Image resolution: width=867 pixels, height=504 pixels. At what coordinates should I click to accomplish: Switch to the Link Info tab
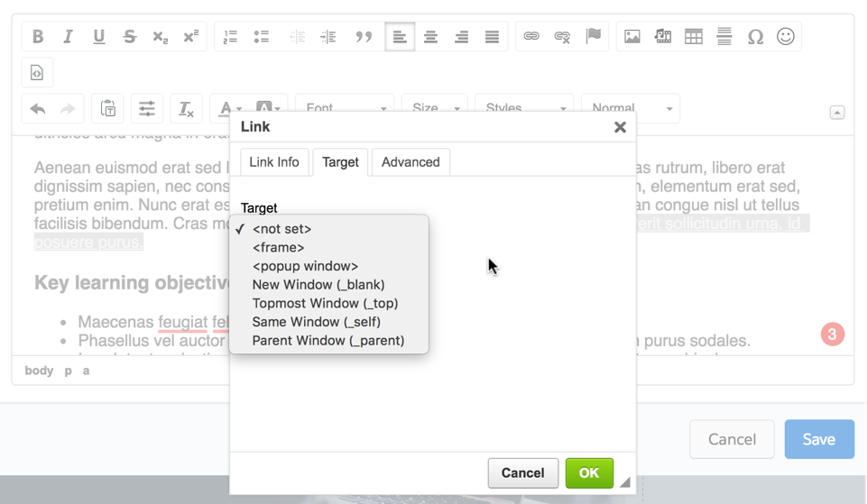[274, 162]
